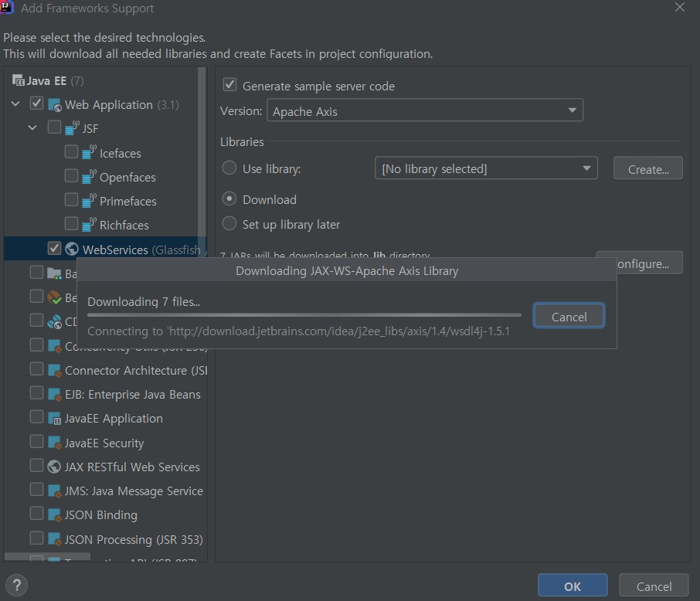Tick the JSON Processing (JSR 353) checkbox
Viewport: 700px width, 601px height.
tap(36, 538)
